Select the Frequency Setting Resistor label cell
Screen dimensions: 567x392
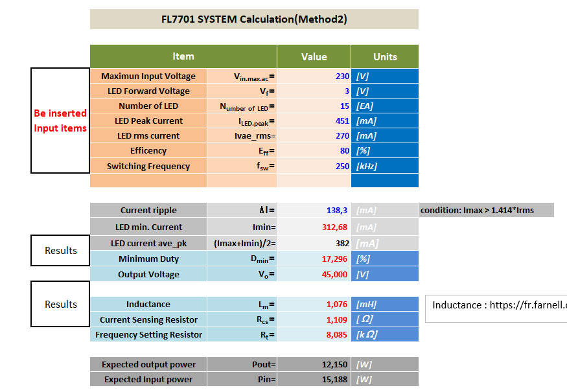tap(148, 334)
